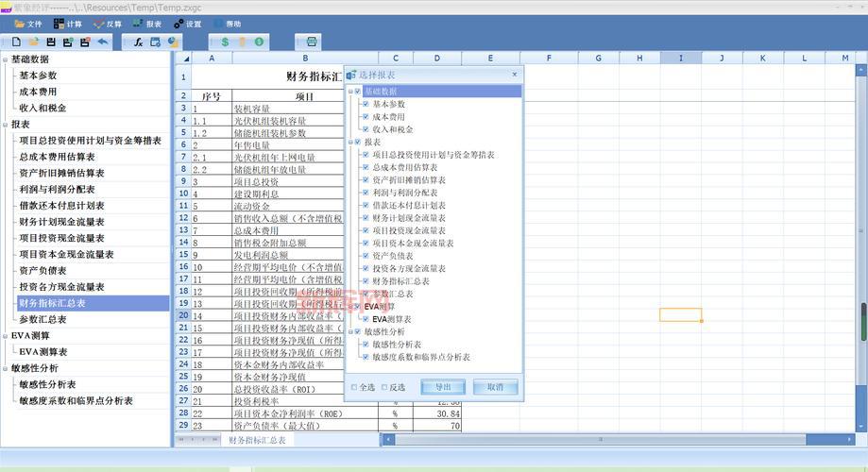This screenshot has width=868, height=472.
Task: Click the save floppy-disk toolbar icon
Action: 50,42
